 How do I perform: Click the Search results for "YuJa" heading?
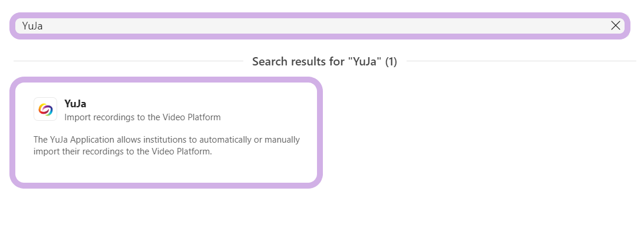pos(325,61)
